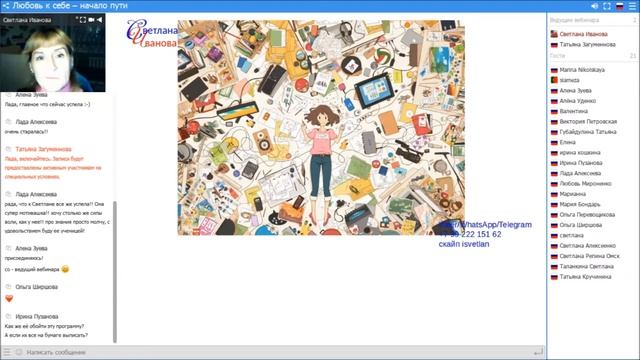Mute the audio of Светлана Иванова's video
Viewport: 640px width, 360px height.
click(x=99, y=20)
